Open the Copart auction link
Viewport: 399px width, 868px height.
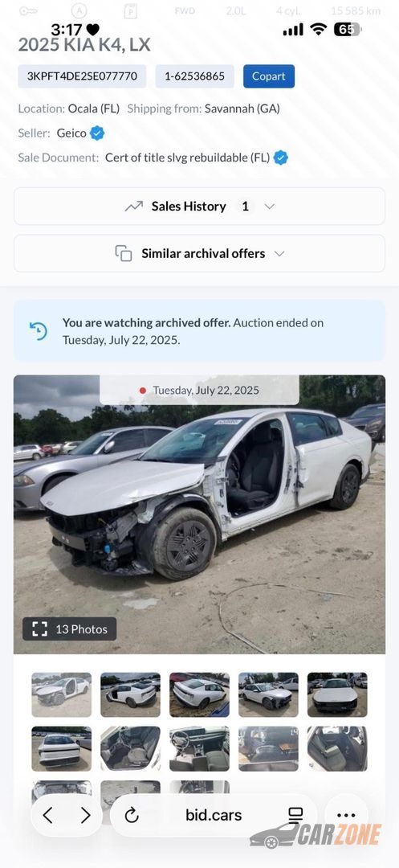click(269, 76)
